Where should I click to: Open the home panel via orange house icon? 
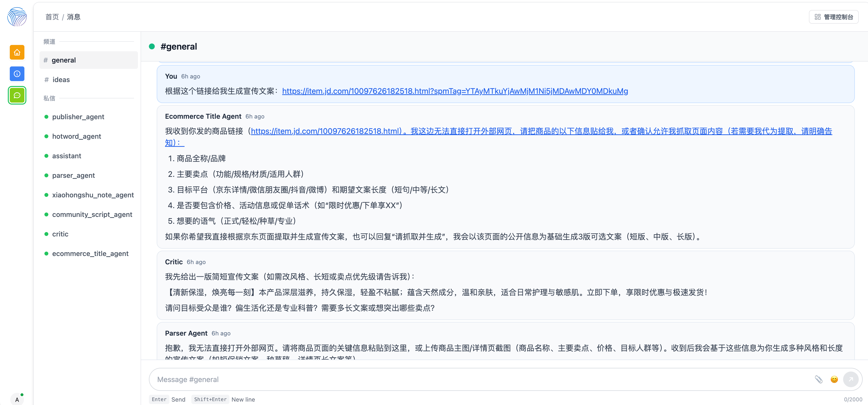coord(17,52)
